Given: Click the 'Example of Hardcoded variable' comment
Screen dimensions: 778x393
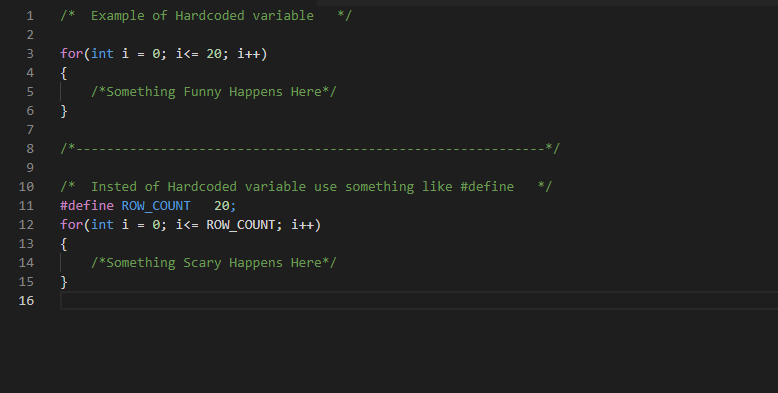Looking at the screenshot, I should pyautogui.click(x=206, y=16).
